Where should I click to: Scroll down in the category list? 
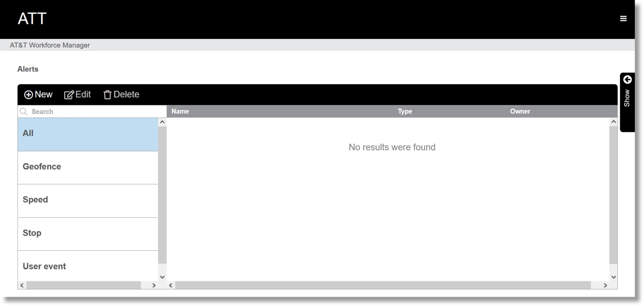pyautogui.click(x=162, y=277)
